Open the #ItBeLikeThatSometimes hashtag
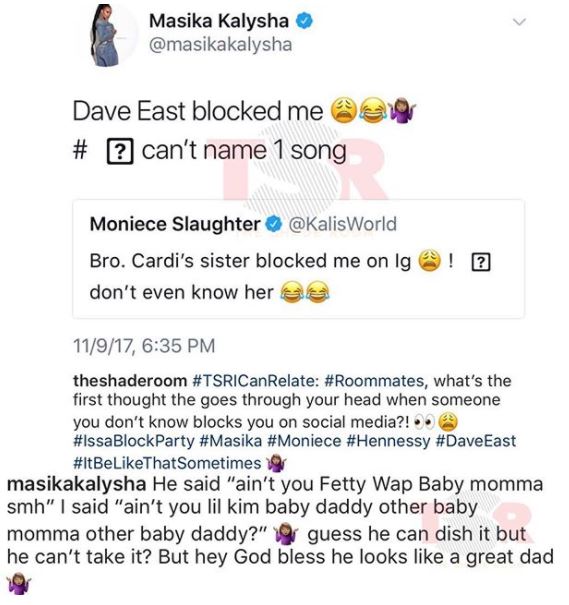569x605 pixels. click(167, 463)
